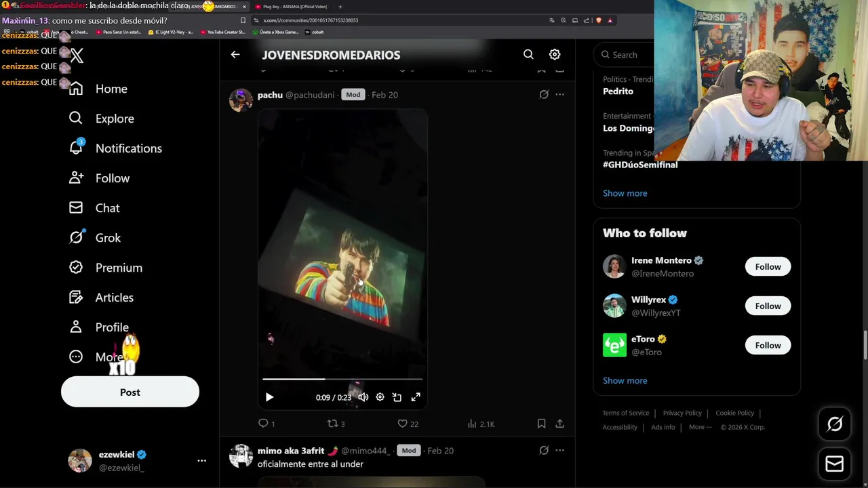
Task: Open Notifications with unread badge
Action: click(x=115, y=148)
